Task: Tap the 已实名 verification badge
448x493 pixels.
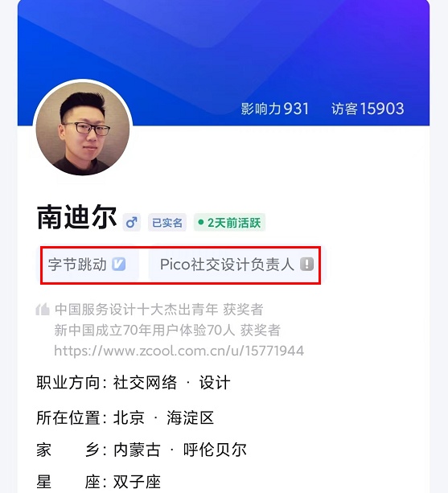Action: click(167, 223)
